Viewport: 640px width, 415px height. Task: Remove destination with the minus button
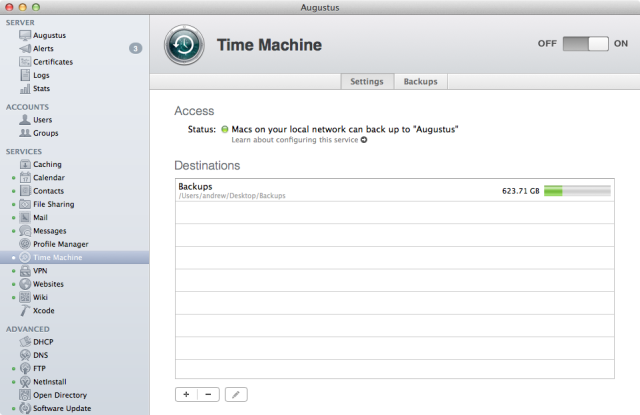(x=208, y=394)
